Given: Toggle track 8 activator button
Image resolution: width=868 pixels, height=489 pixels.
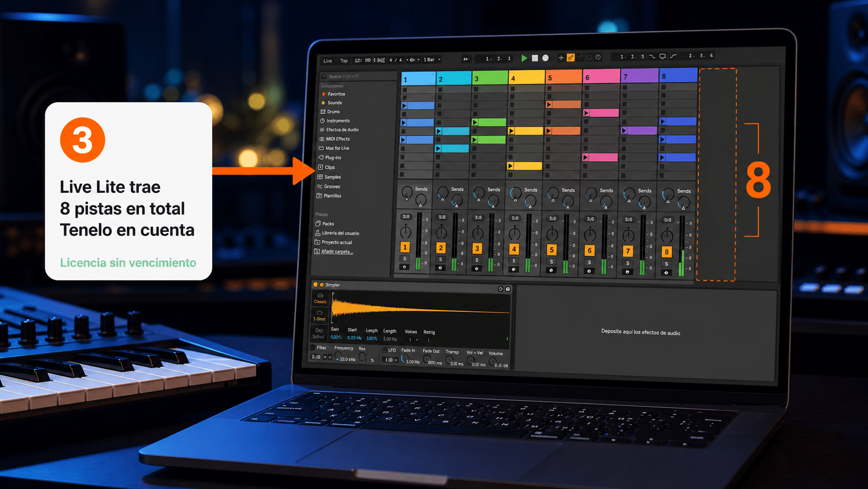Looking at the screenshot, I should pos(667,252).
